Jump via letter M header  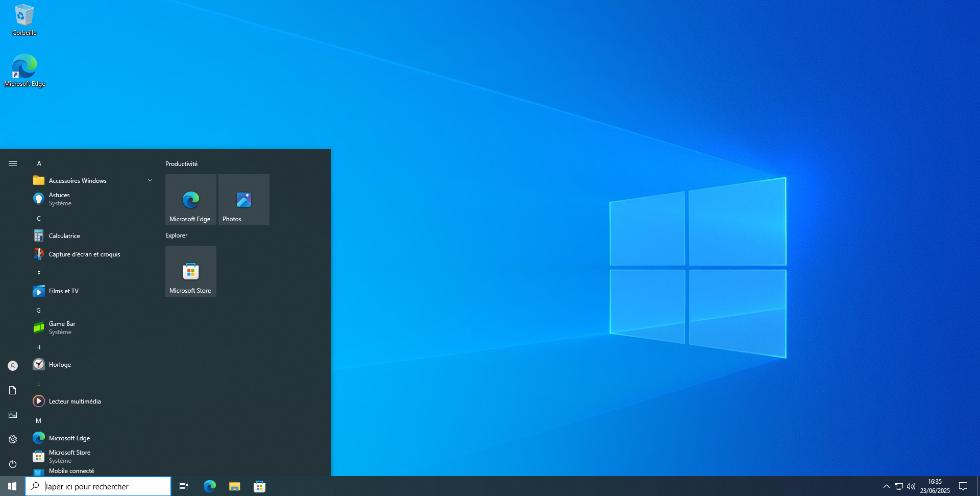(x=39, y=420)
